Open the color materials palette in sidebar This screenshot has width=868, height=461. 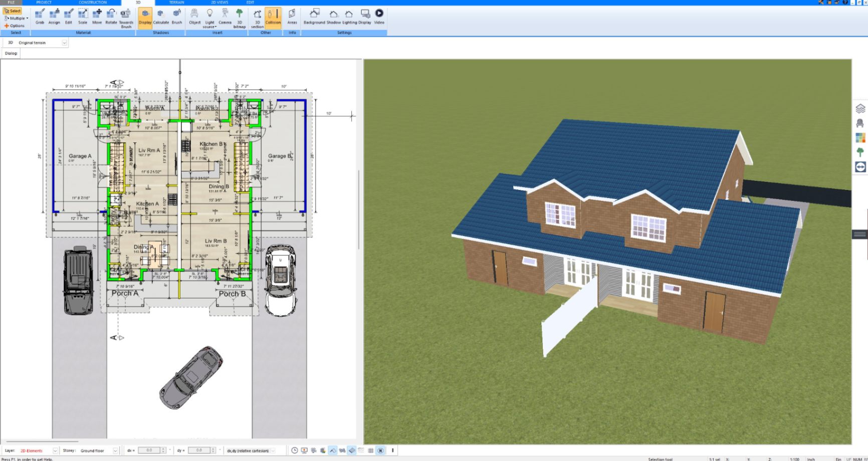point(860,138)
